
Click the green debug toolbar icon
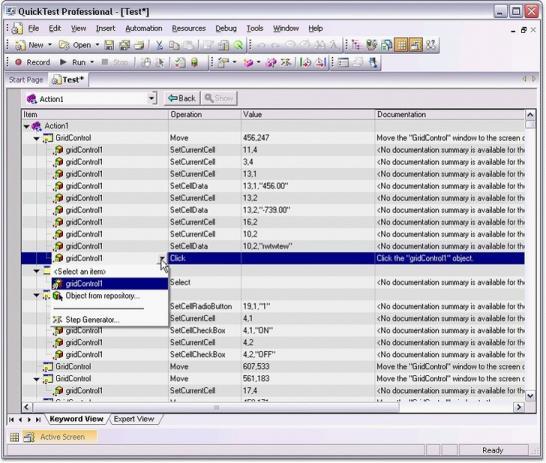(x=195, y=63)
